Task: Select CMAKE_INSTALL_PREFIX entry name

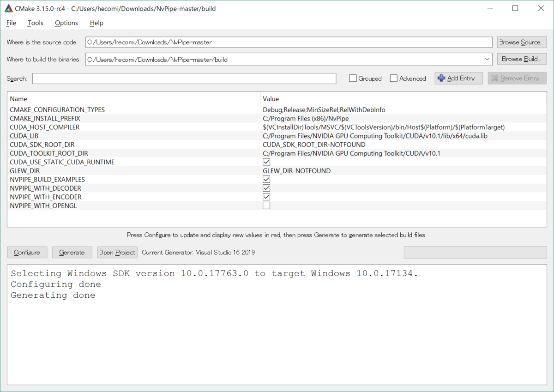Action: (x=45, y=119)
